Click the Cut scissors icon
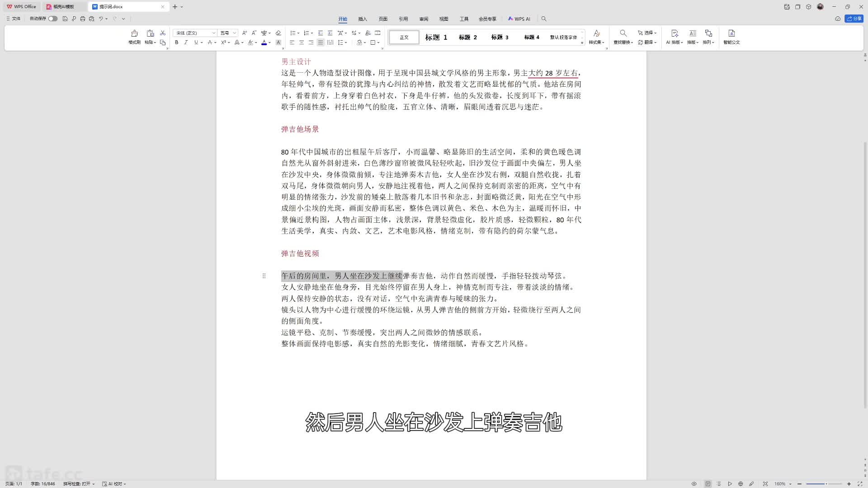Screen dimensions: 868x488 pyautogui.click(x=163, y=33)
